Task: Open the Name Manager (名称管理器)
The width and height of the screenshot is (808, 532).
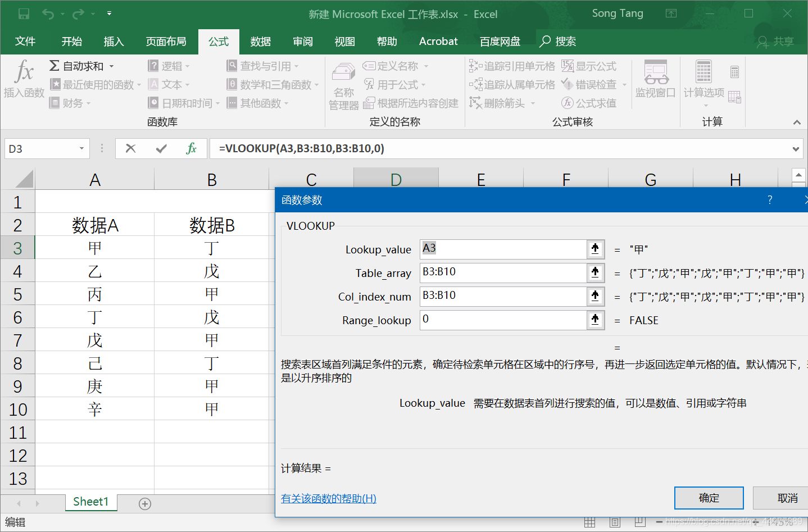Action: 343,87
